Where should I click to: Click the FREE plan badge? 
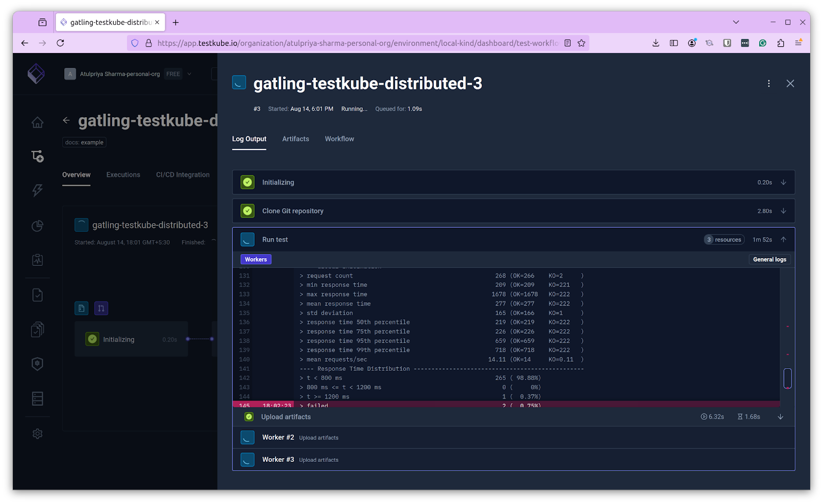[x=173, y=74]
